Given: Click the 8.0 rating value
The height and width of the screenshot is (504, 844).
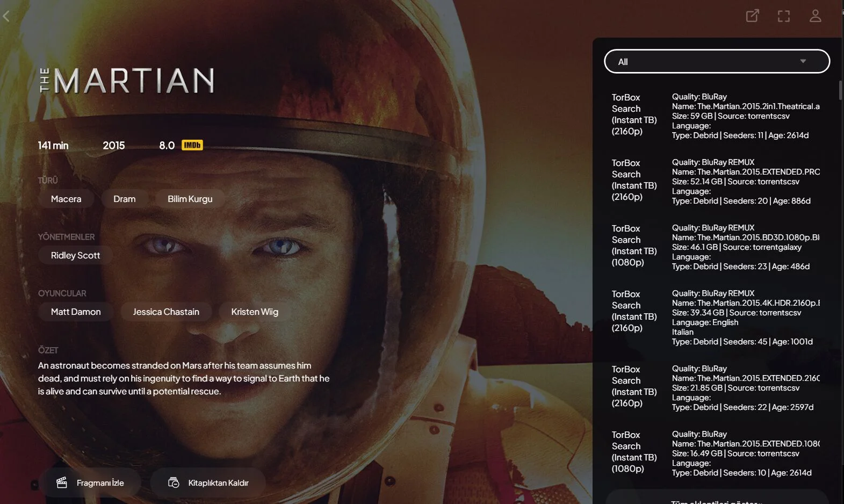Looking at the screenshot, I should 167,145.
